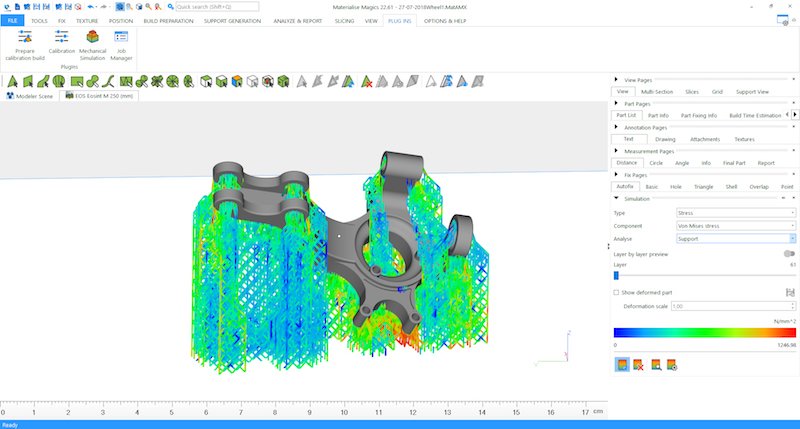
Task: Select the Triangle fix tab
Action: pyautogui.click(x=703, y=187)
